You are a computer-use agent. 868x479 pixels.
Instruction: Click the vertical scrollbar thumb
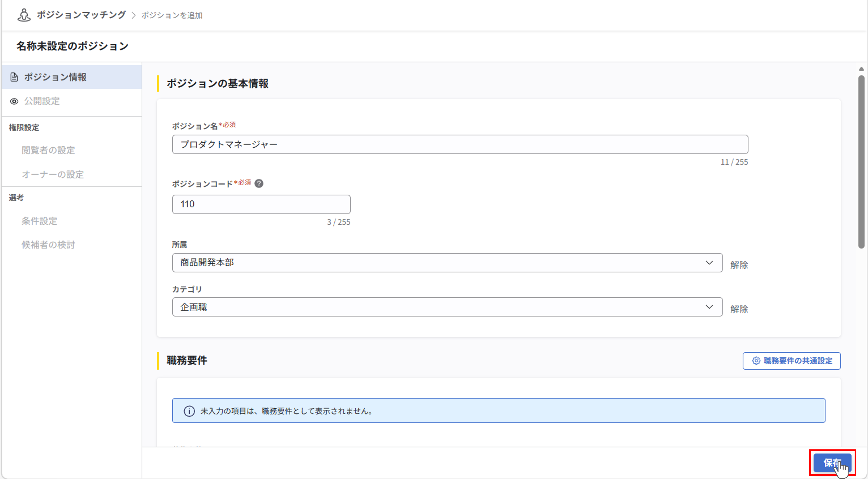pos(861,162)
